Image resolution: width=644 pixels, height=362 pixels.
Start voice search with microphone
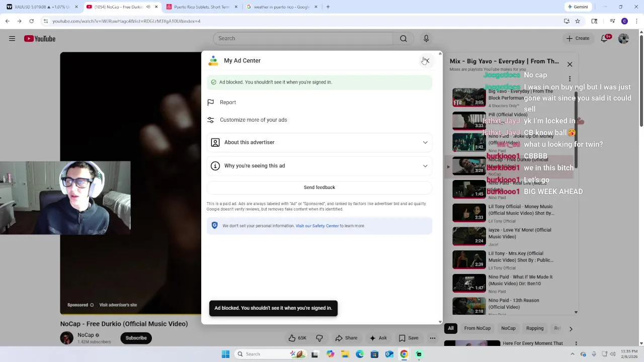[426, 39]
